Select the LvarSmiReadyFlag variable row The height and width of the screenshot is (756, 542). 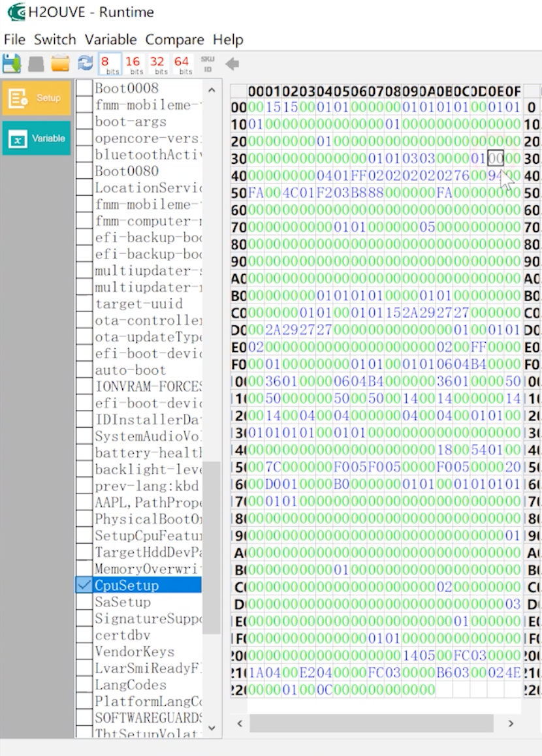click(148, 668)
